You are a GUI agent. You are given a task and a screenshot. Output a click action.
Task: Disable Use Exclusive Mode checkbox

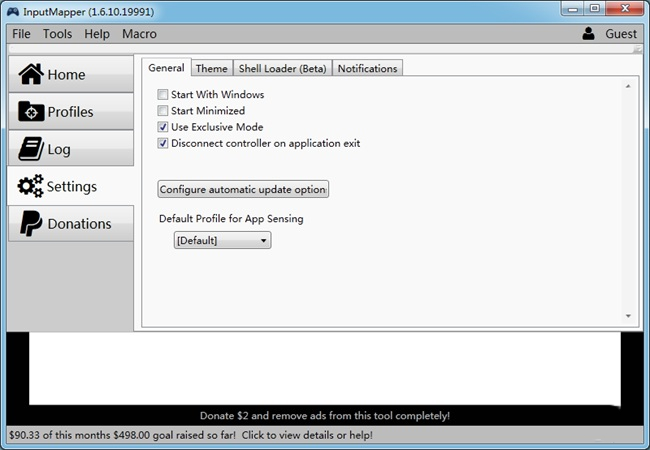click(162, 127)
